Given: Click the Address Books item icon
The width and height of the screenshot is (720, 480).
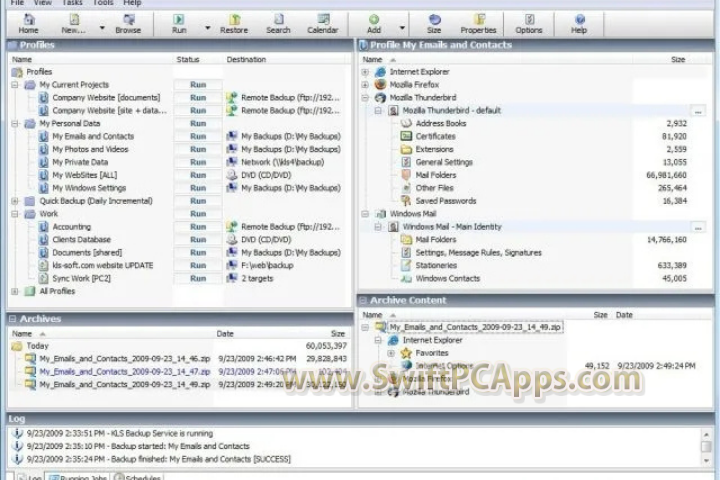Looking at the screenshot, I should (x=406, y=124).
